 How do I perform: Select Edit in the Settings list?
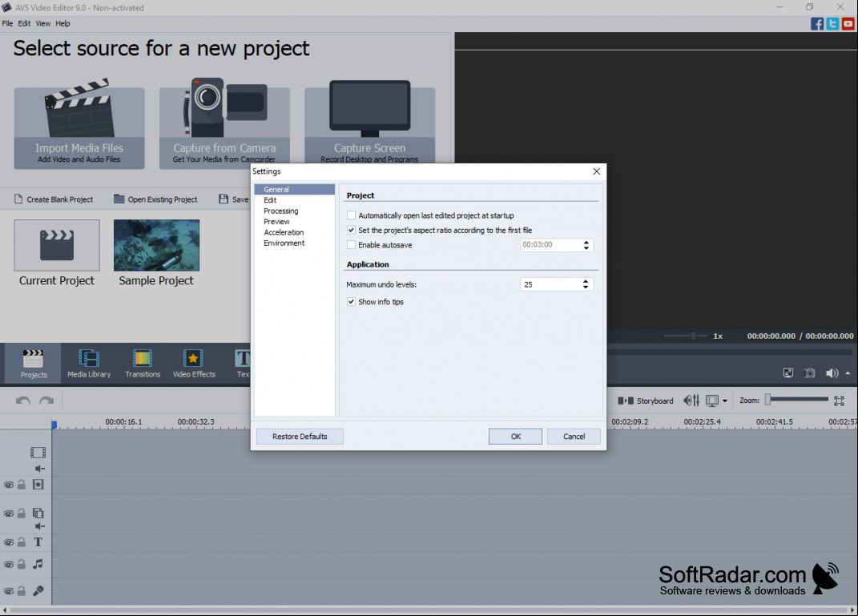(x=294, y=200)
